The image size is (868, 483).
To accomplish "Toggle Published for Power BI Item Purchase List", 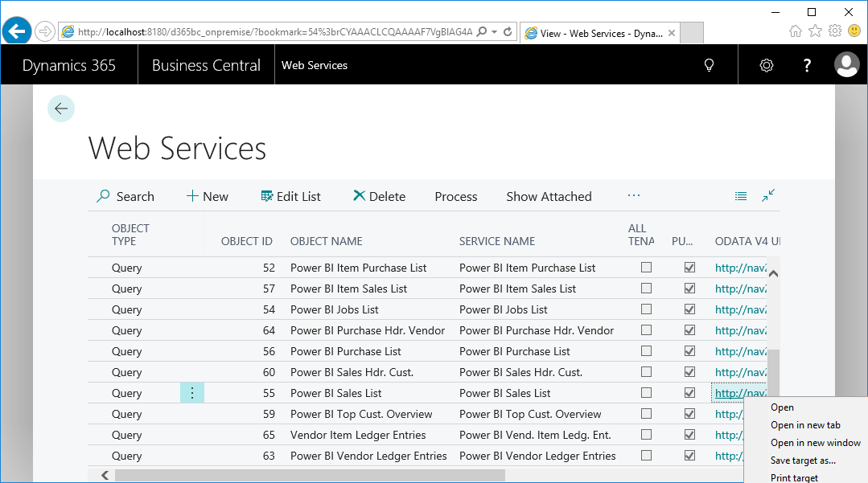I will click(x=689, y=268).
